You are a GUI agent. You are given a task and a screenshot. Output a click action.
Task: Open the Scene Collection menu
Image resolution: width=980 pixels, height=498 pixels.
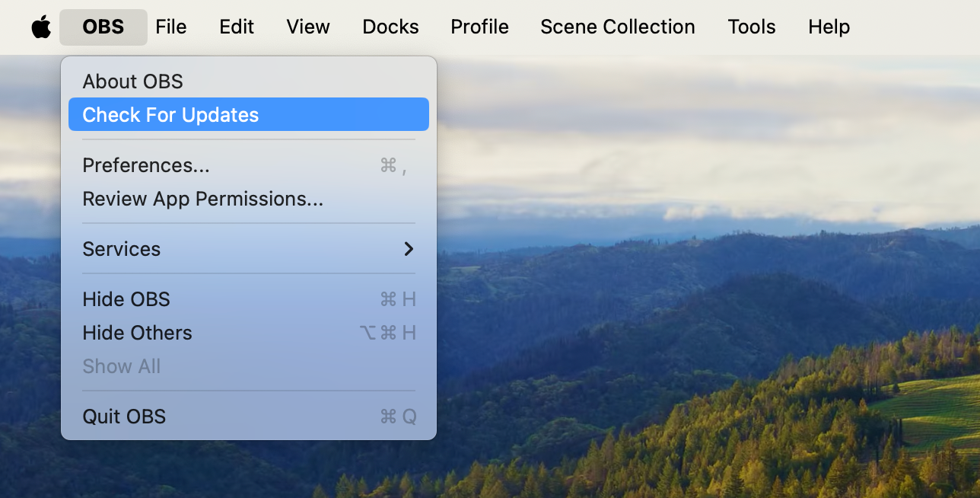617,27
